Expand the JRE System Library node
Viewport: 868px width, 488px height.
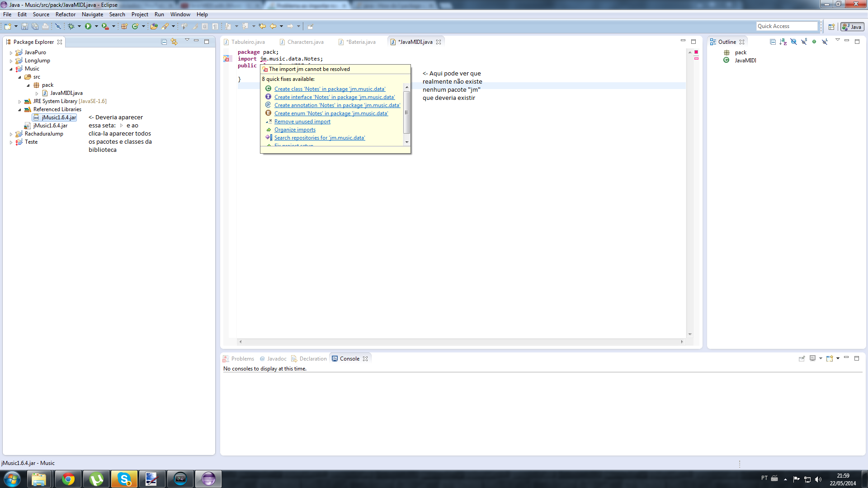coord(20,102)
